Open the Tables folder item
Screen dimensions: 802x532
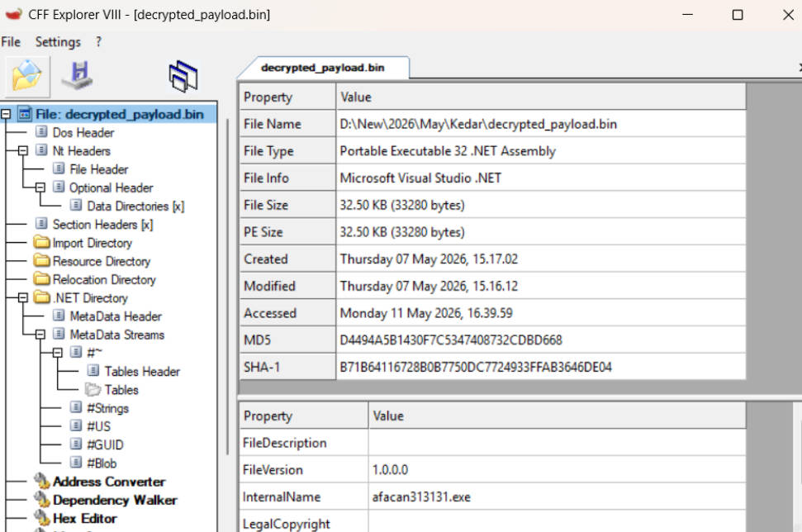[x=121, y=390]
